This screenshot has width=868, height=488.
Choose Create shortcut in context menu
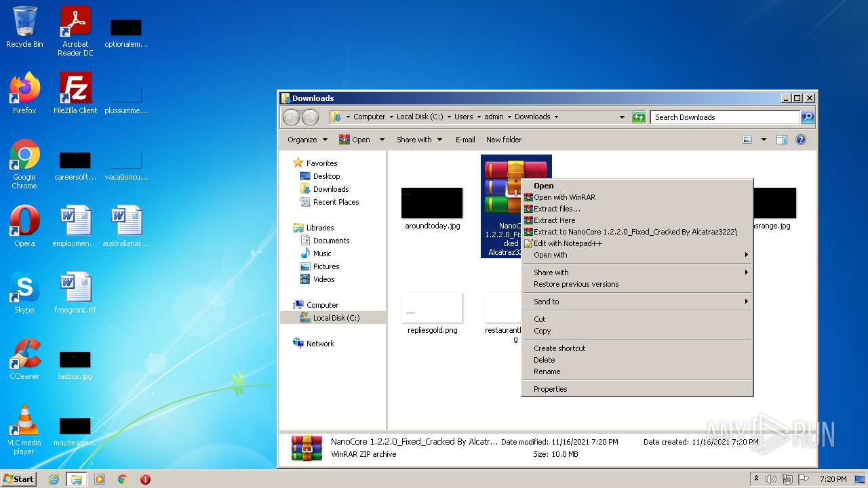tap(637, 348)
